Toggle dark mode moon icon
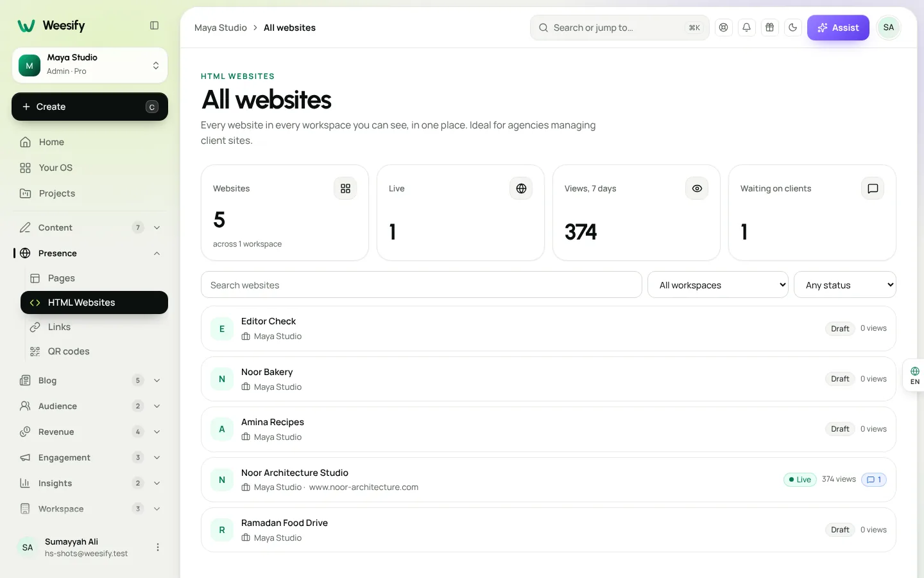 (x=793, y=28)
